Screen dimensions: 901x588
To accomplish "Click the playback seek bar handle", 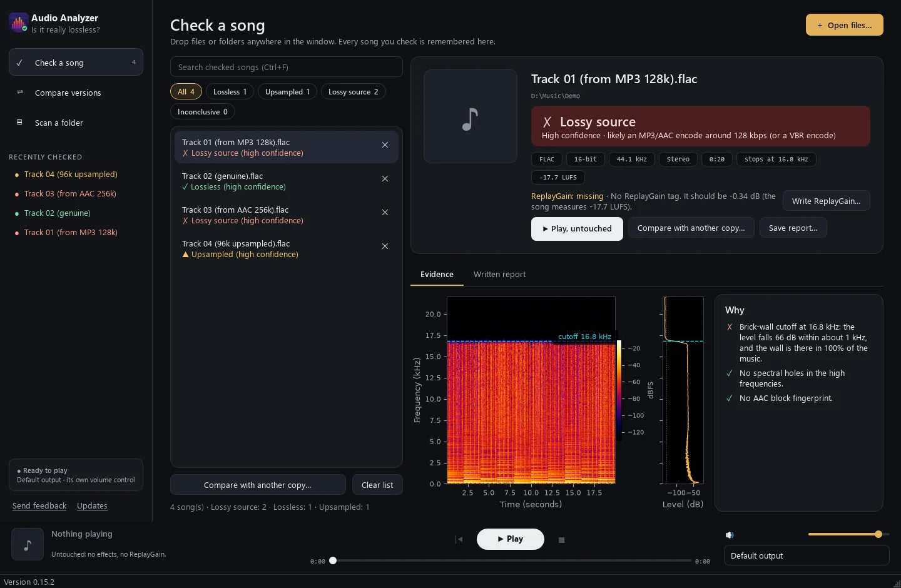I will [x=333, y=560].
